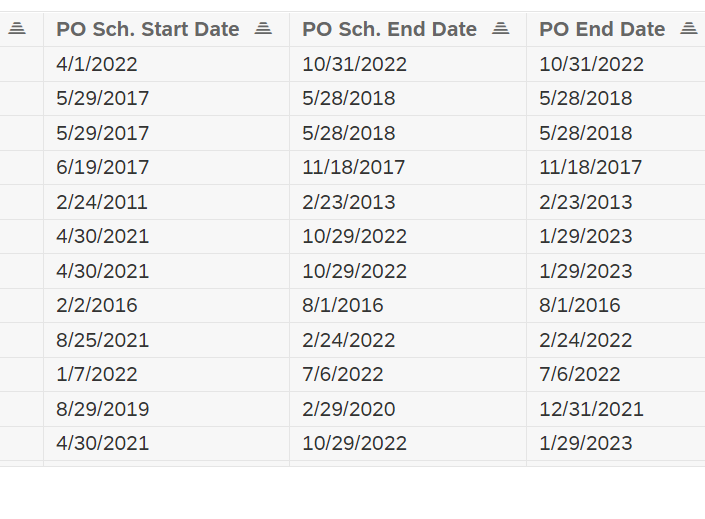Select the 4/1/2022 start date cell
Viewport: 705px width, 519px height.
97,65
